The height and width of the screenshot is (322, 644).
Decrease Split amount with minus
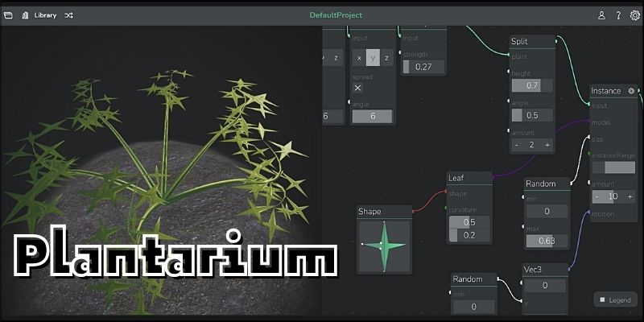pos(517,145)
